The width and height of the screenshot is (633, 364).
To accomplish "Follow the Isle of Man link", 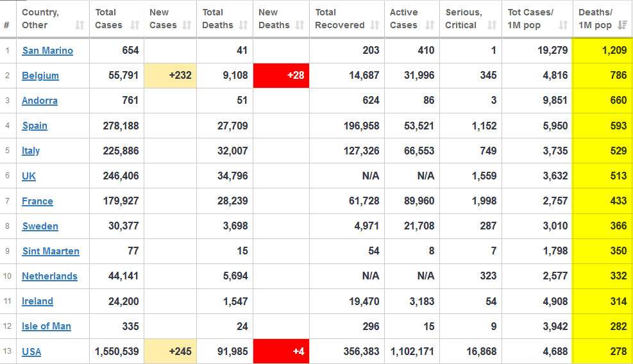I will pyautogui.click(x=46, y=326).
